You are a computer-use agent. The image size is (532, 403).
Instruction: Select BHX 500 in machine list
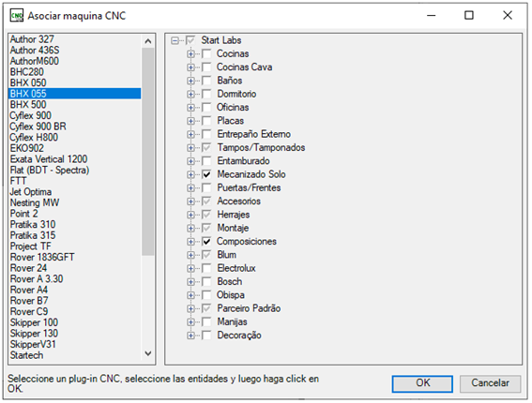(75, 104)
